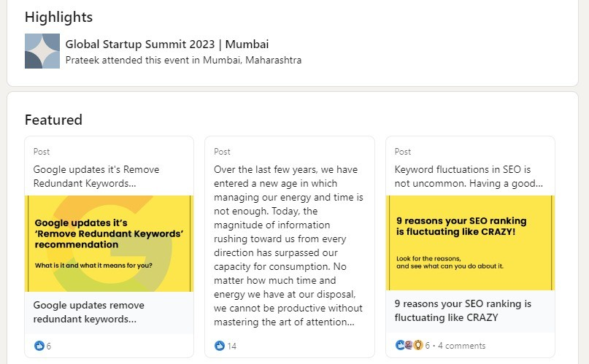Click the like reaction icon under Google updates post

[39, 346]
